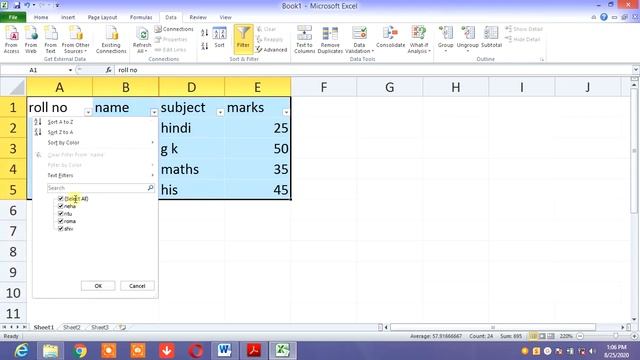Click the Consolidate icon

(390, 38)
